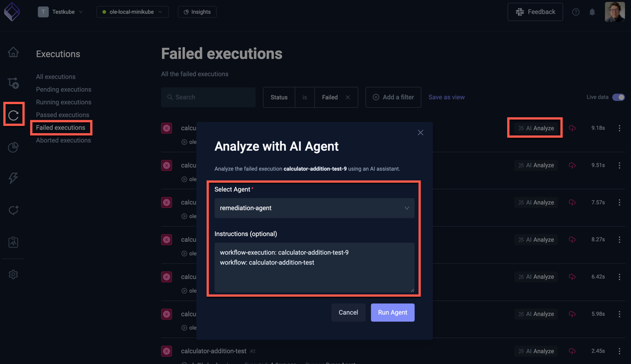Open the sync triggers sidebar icon
Viewport: 631px width, 364px height.
pos(13,209)
